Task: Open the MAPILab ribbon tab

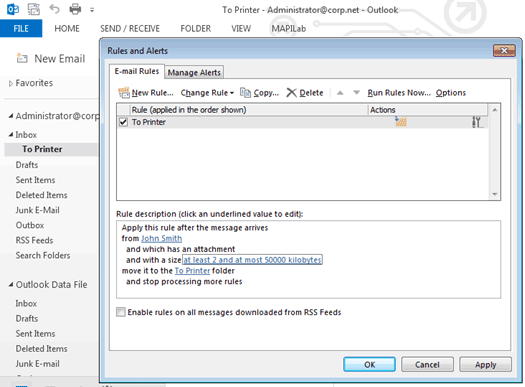Action: pos(289,28)
